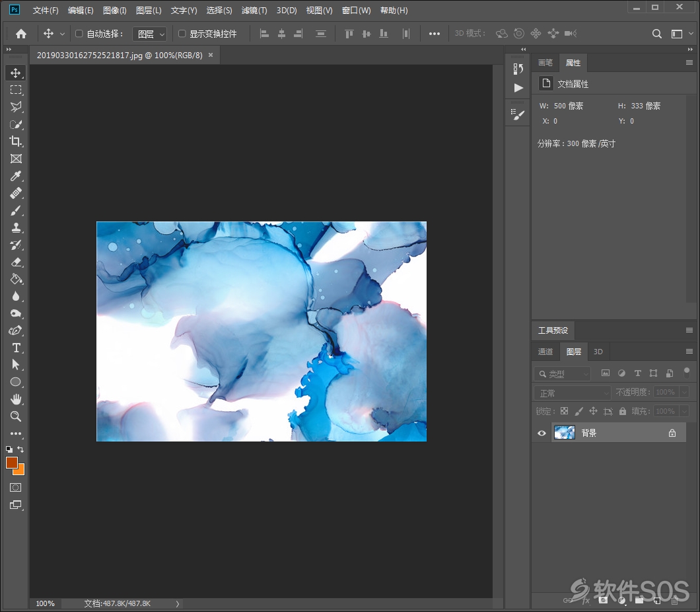Open the 正常 blend mode dropdown
The height and width of the screenshot is (612, 700).
[573, 393]
